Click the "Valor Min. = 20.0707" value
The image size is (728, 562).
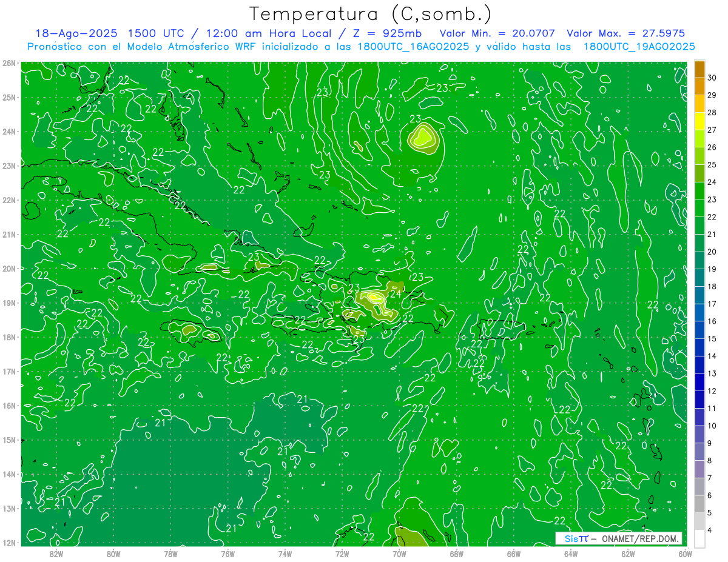(x=497, y=33)
